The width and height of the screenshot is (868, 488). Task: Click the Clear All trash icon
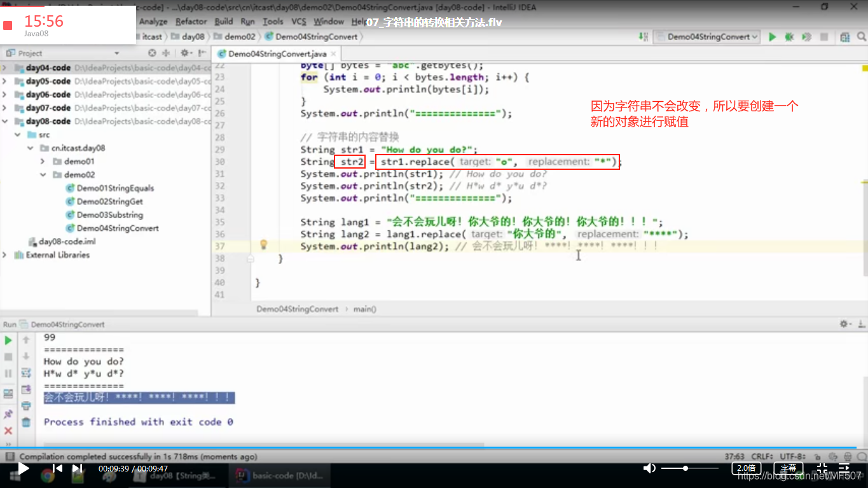tap(26, 422)
